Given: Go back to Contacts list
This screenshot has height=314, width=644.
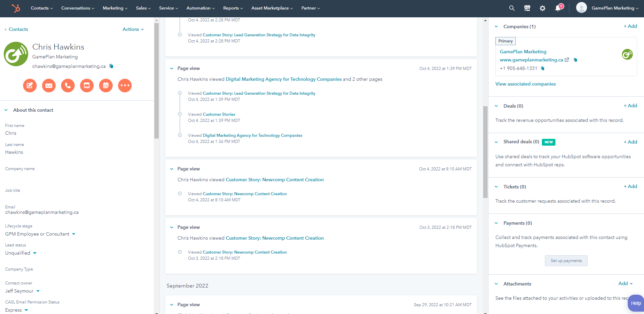Looking at the screenshot, I should point(16,29).
